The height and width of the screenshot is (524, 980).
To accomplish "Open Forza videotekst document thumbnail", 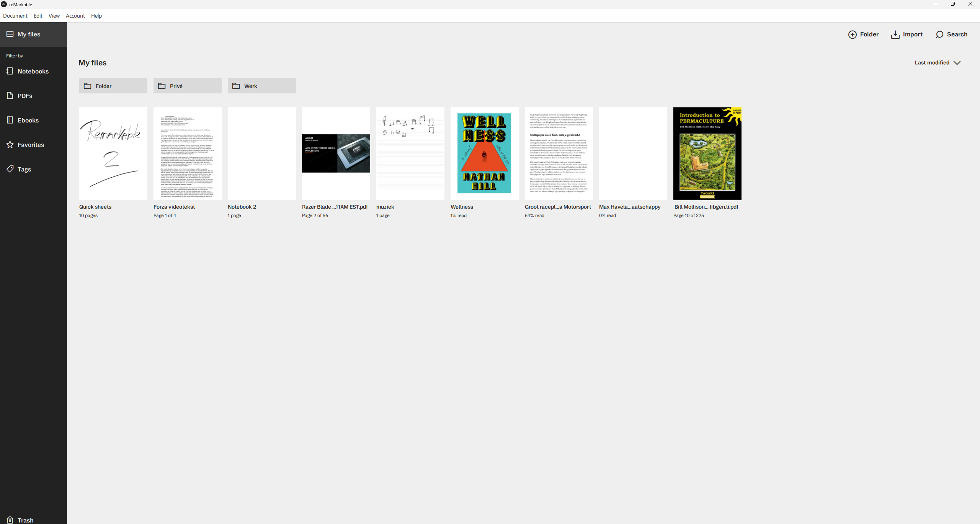I will [188, 153].
